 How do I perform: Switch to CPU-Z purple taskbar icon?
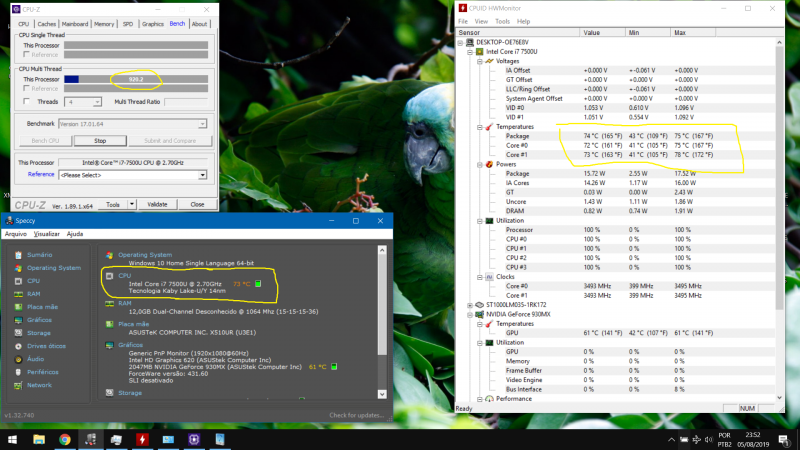194,439
